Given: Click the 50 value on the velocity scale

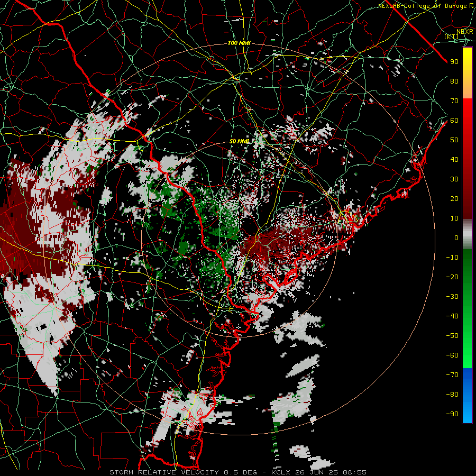Looking at the screenshot, I should [454, 140].
